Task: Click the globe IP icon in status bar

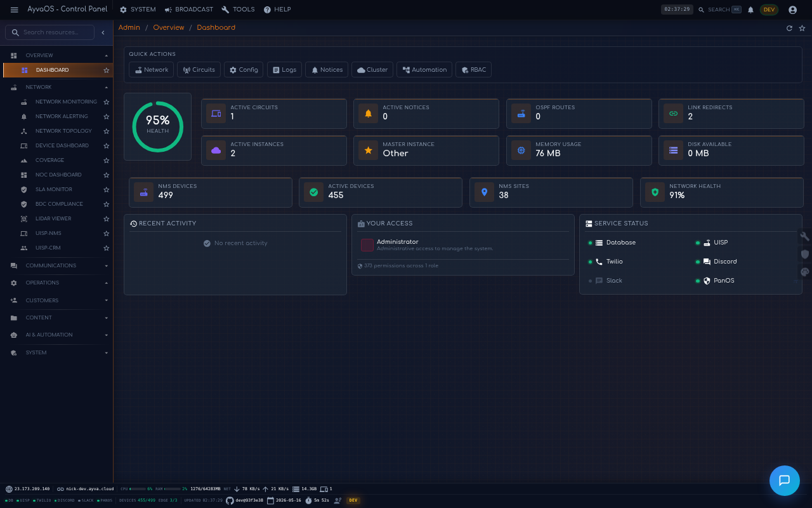Action: (9, 489)
